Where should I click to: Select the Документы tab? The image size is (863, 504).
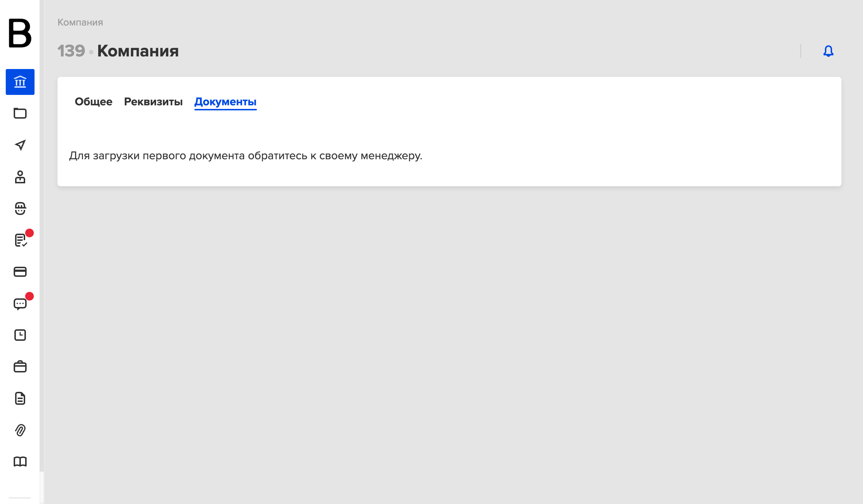pos(225,102)
